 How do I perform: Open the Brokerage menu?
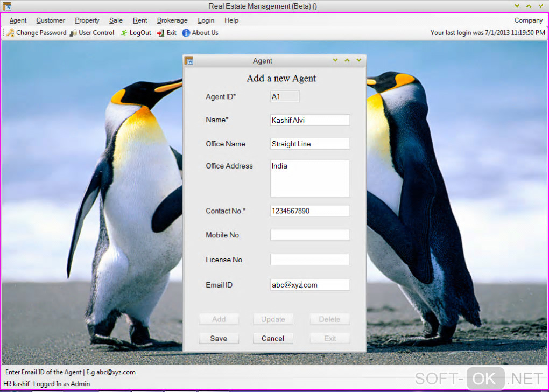[x=172, y=20]
